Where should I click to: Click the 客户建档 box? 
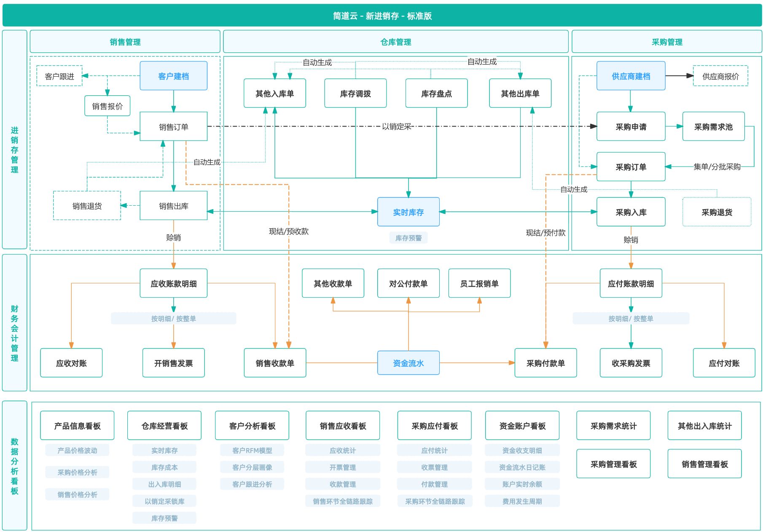[x=173, y=76]
